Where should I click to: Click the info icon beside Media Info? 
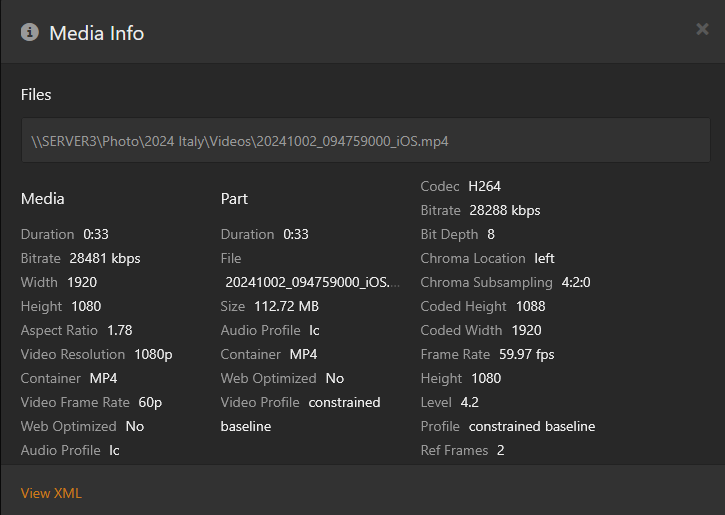click(30, 33)
